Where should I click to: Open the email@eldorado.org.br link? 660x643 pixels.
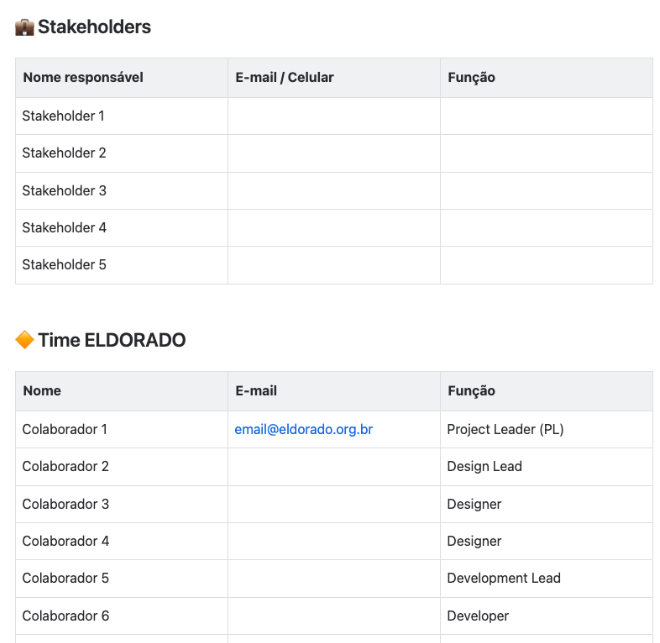tap(303, 429)
